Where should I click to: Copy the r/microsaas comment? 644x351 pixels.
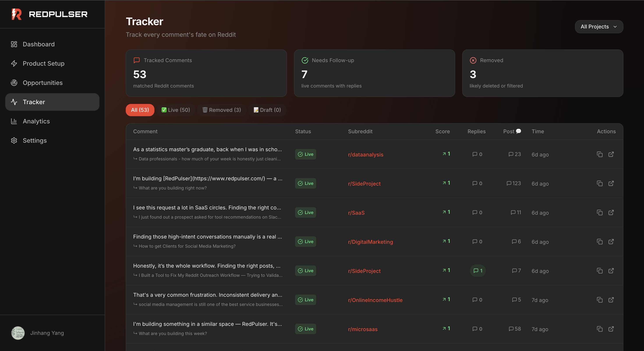(600, 329)
